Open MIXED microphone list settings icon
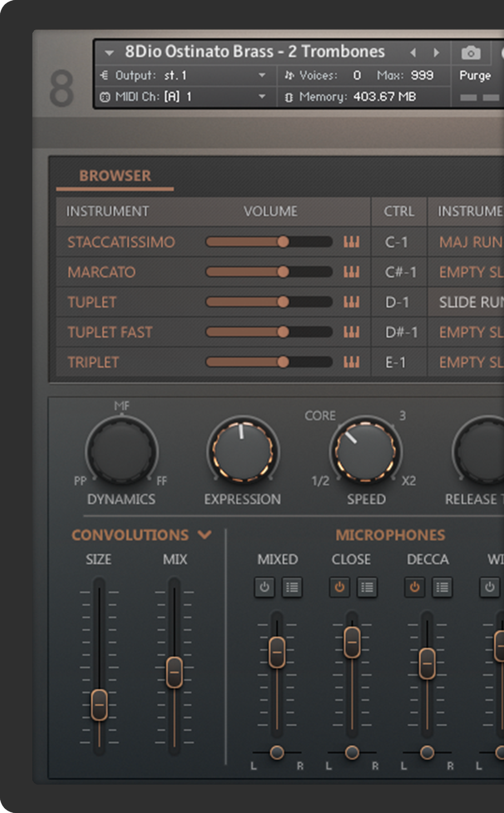 pyautogui.click(x=292, y=587)
